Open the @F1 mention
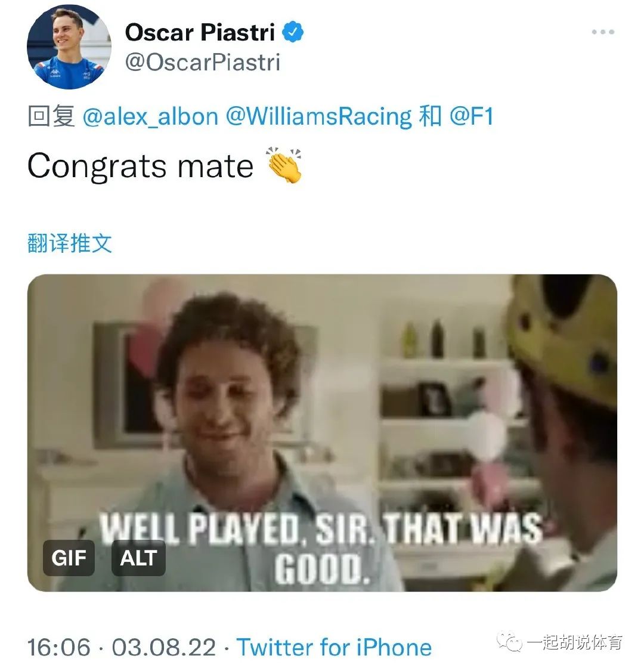 (x=472, y=116)
